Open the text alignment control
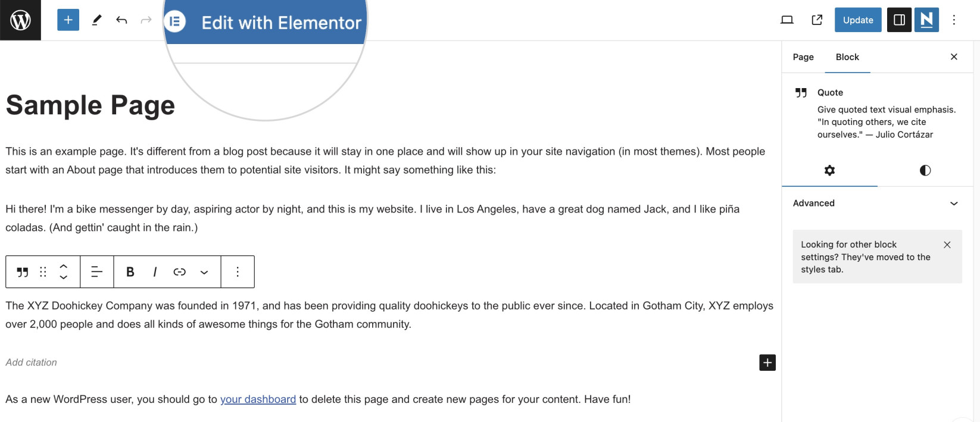This screenshot has height=422, width=980. click(x=96, y=272)
